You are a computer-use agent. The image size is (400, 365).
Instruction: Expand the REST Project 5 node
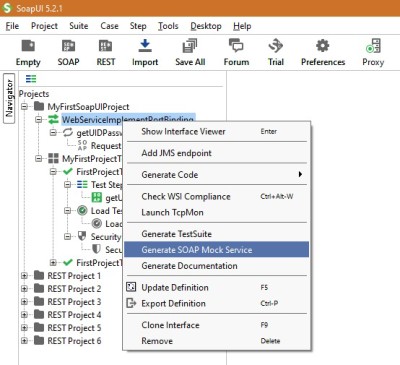(x=24, y=328)
